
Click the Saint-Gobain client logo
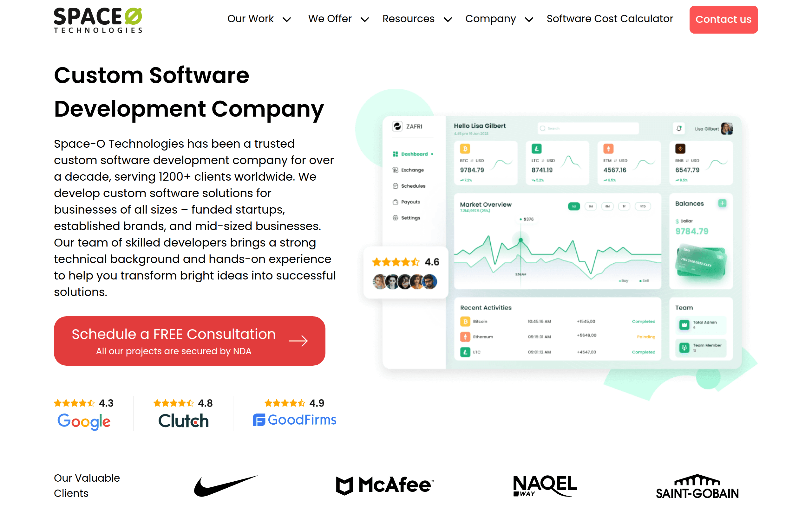[x=697, y=486]
